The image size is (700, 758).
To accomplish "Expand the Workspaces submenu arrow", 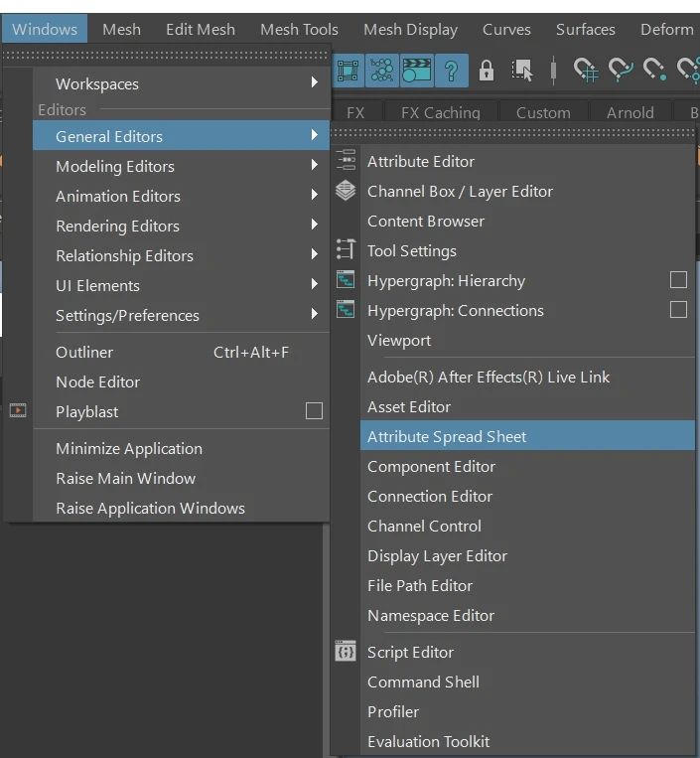I will 315,82.
